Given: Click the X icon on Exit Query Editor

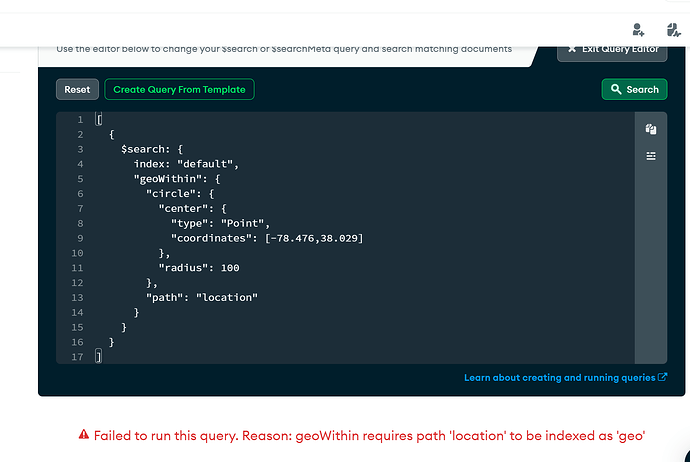Looking at the screenshot, I should click(x=573, y=48).
